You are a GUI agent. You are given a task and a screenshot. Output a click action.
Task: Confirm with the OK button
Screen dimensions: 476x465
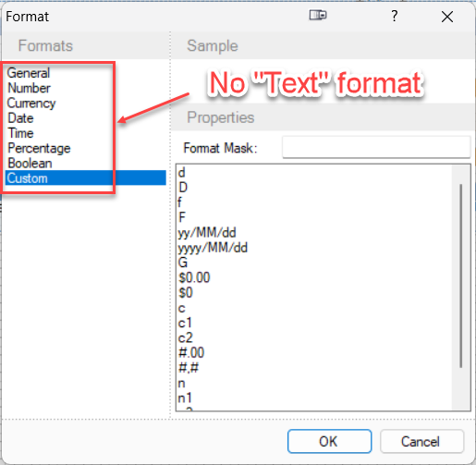click(329, 441)
